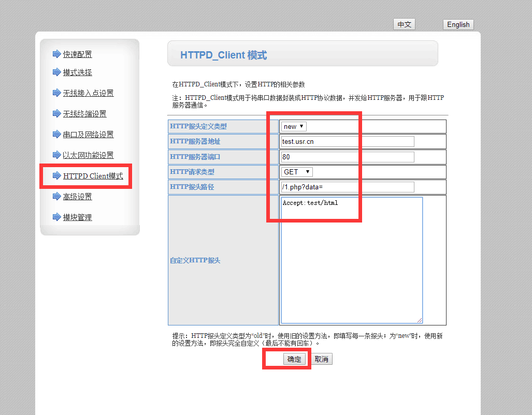Switch language using the English button

click(458, 24)
